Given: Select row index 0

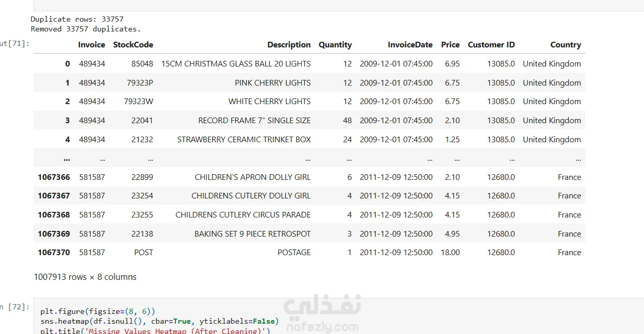Looking at the screenshot, I should [x=67, y=64].
